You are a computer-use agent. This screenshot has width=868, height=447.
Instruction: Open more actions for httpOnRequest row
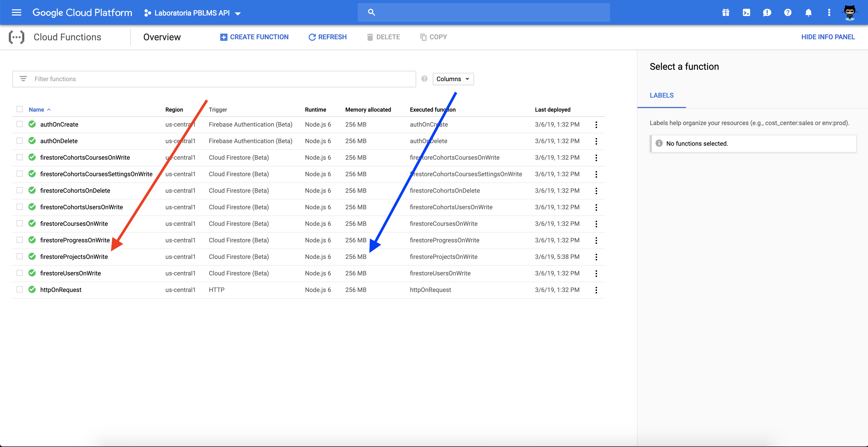click(596, 290)
